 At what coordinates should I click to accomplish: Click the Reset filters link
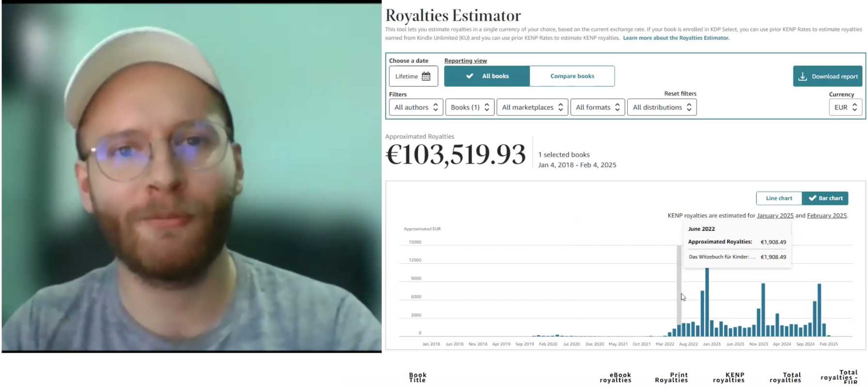(680, 93)
